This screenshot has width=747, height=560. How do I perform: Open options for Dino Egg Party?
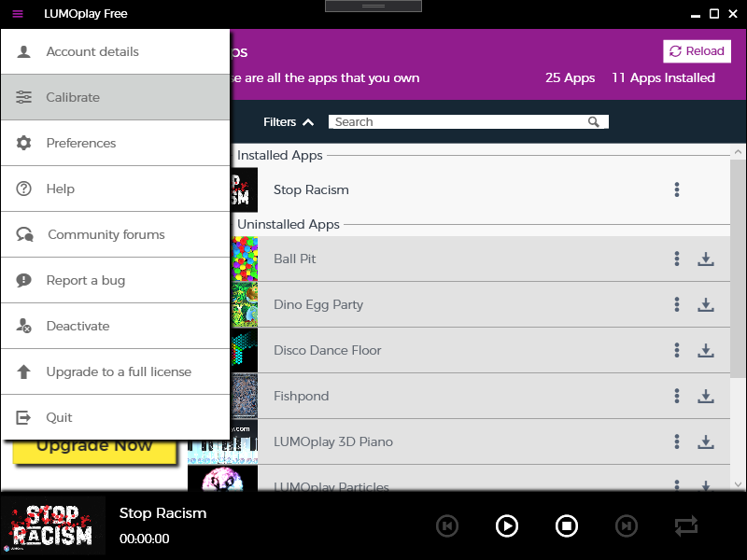click(676, 304)
